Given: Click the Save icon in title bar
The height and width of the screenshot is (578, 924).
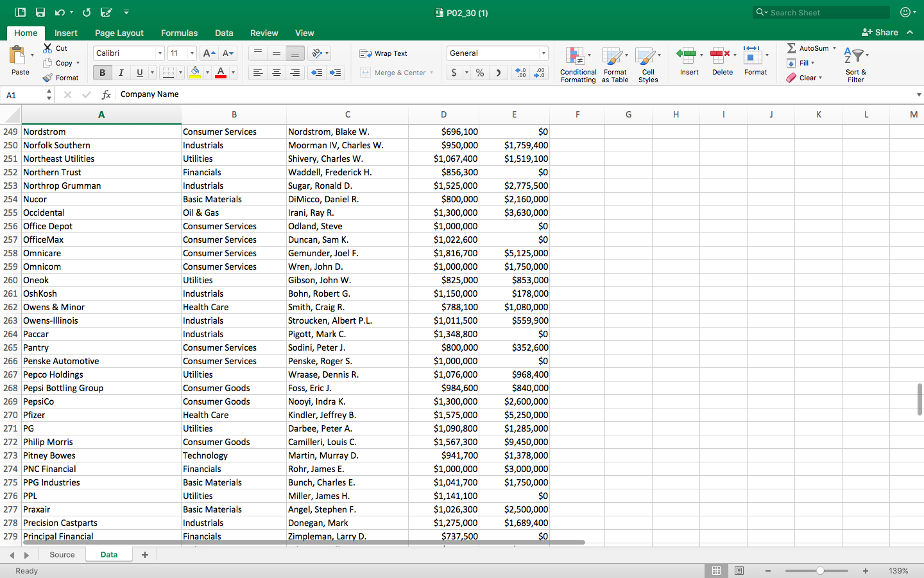Looking at the screenshot, I should (x=40, y=12).
